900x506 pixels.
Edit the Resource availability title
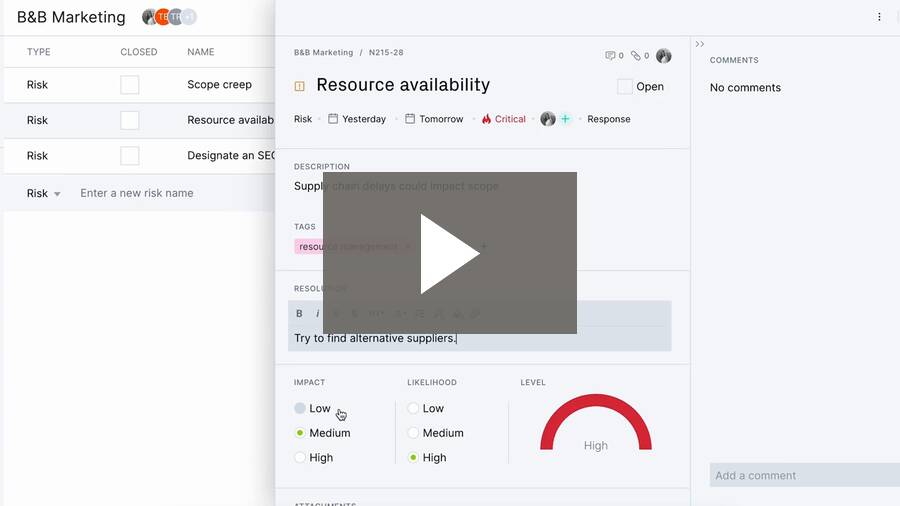click(x=403, y=85)
